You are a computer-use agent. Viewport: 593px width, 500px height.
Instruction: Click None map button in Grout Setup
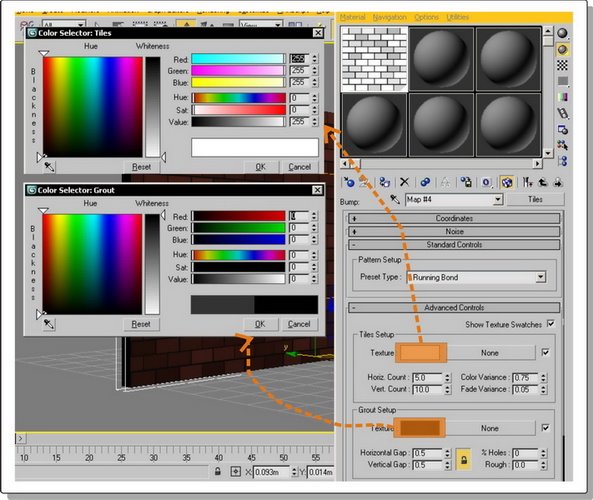point(490,428)
